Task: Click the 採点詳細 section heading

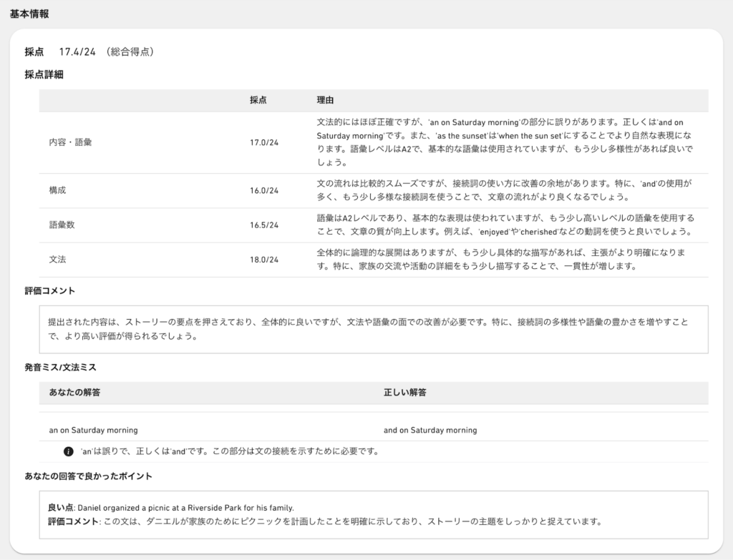Action: 44,74
